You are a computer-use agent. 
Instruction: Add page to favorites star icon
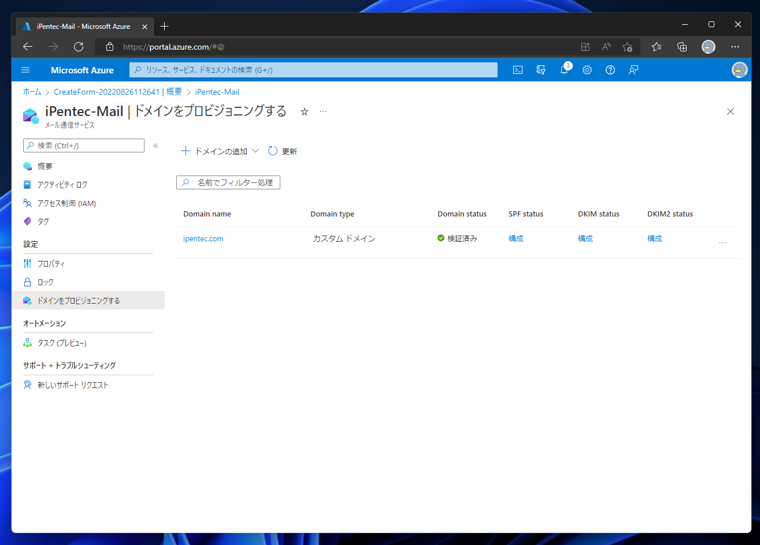click(x=627, y=47)
